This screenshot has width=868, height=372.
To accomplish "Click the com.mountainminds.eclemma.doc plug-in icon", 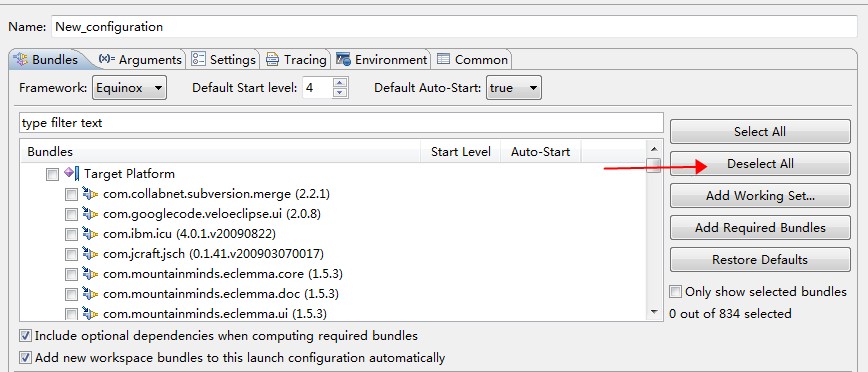I will point(90,293).
